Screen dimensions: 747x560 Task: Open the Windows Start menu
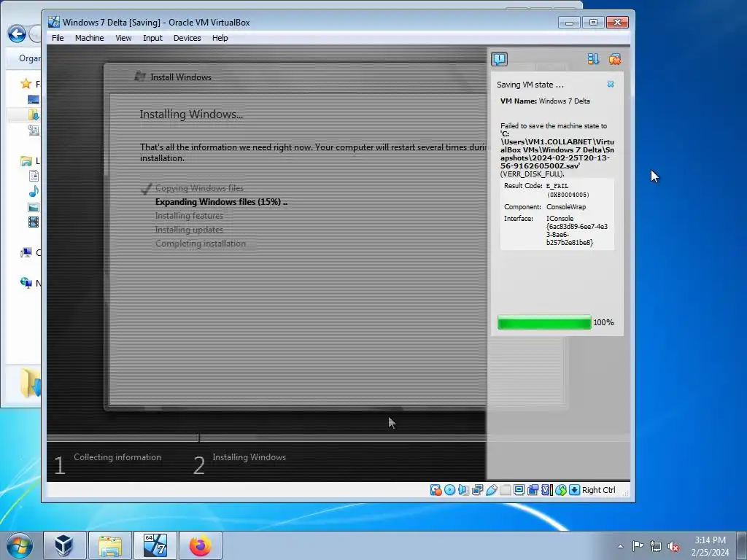pyautogui.click(x=20, y=545)
